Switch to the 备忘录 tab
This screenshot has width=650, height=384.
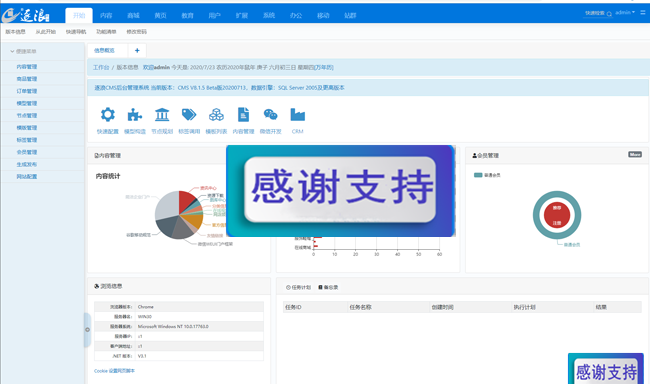[x=328, y=287]
